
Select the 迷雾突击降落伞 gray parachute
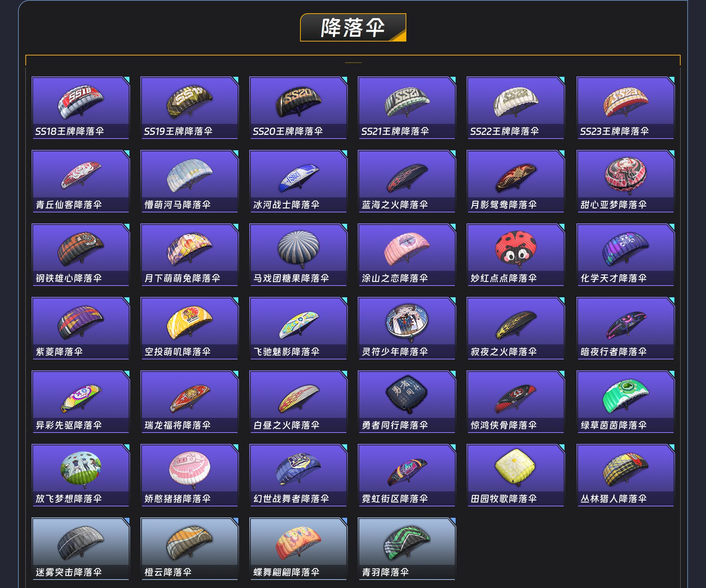[x=81, y=543]
